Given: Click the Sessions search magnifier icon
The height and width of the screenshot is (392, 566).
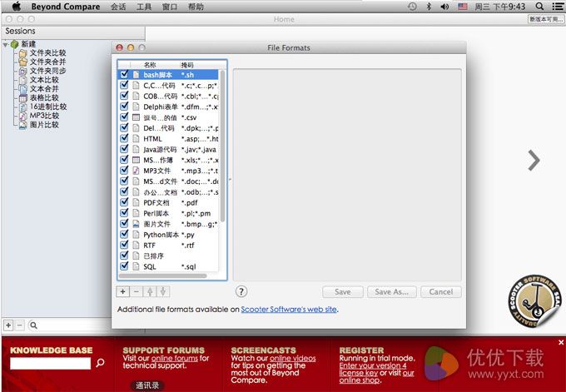Looking at the screenshot, I should pos(33,325).
